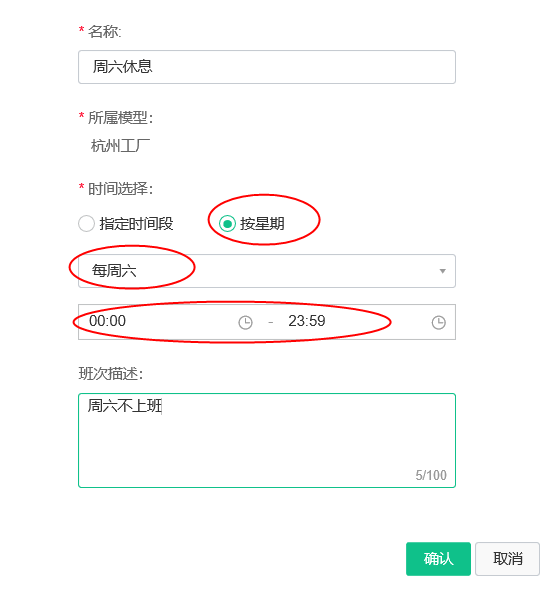
Task: Click the 时间选择 label
Action: click(x=120, y=189)
